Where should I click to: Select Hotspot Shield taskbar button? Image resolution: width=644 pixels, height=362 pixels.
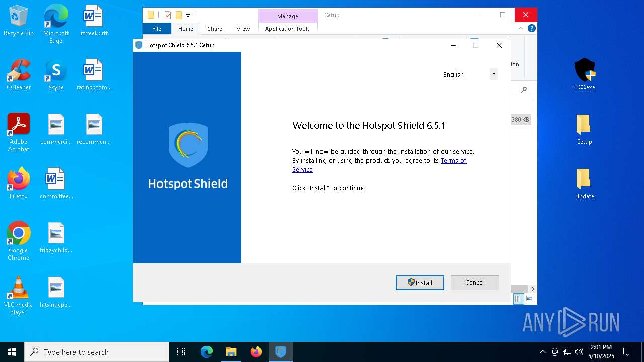click(281, 352)
